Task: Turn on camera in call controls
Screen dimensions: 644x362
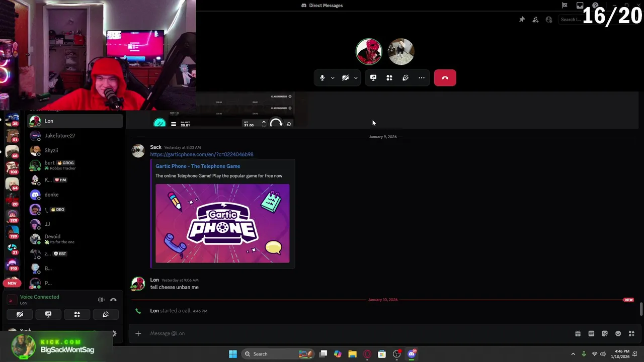Action: click(345, 78)
